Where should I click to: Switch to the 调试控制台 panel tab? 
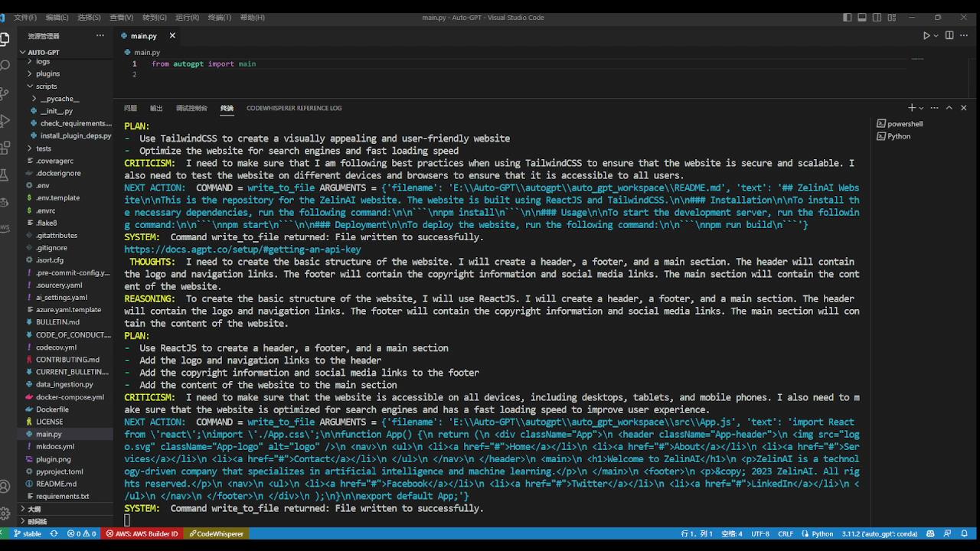click(x=191, y=108)
